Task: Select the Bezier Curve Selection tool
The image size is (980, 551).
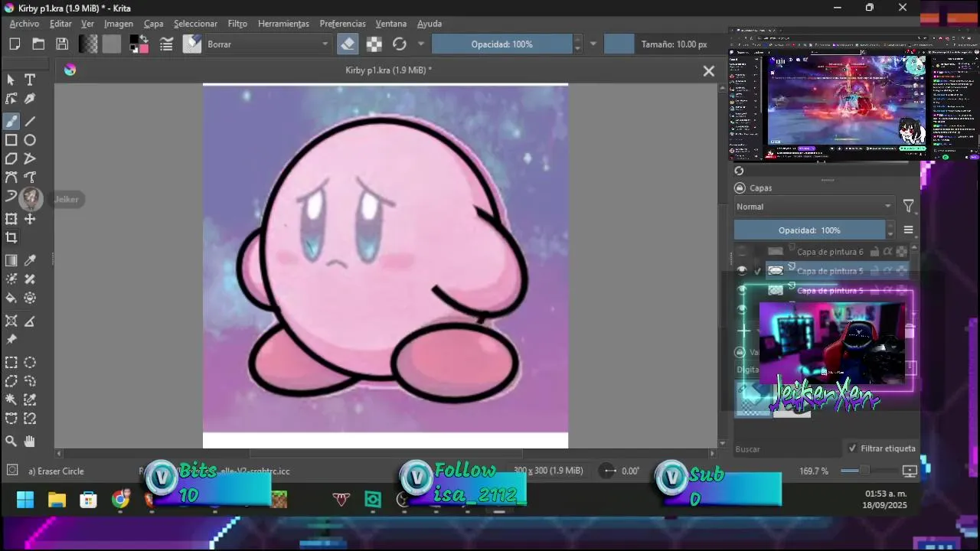Action: coord(11,419)
